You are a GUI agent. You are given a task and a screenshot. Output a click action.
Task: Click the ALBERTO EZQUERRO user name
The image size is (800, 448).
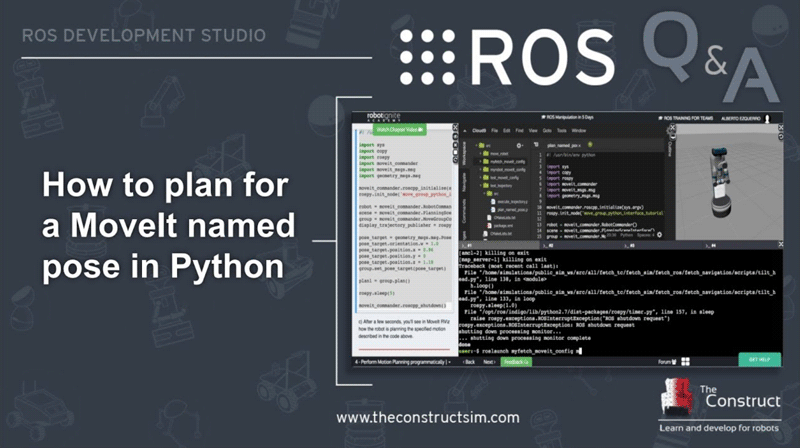pos(741,118)
